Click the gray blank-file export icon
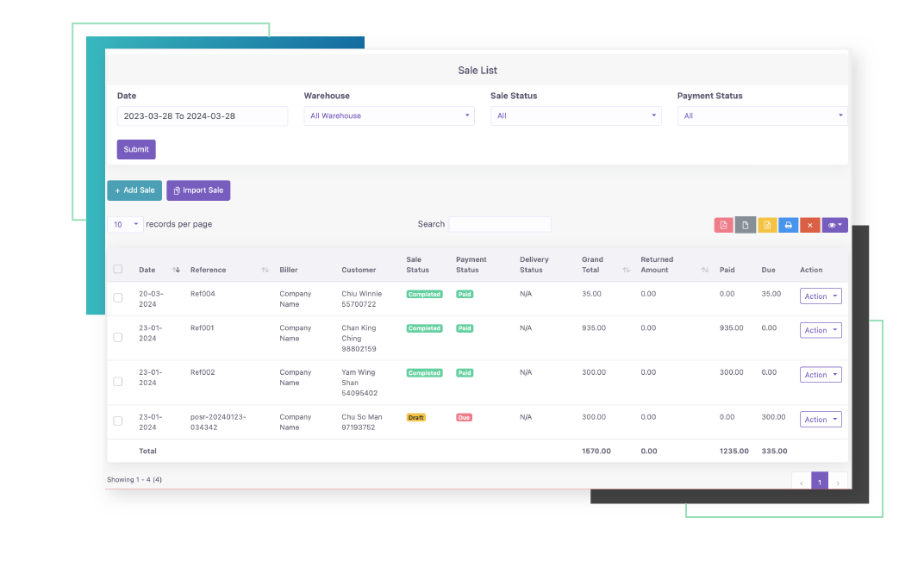The width and height of the screenshot is (924, 561). 745,225
